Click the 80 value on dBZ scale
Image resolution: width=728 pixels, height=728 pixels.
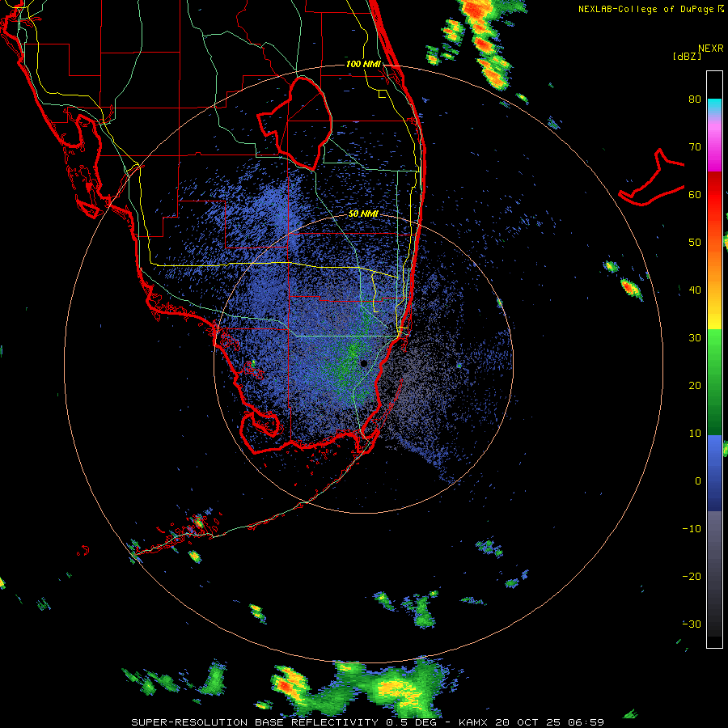(x=695, y=99)
